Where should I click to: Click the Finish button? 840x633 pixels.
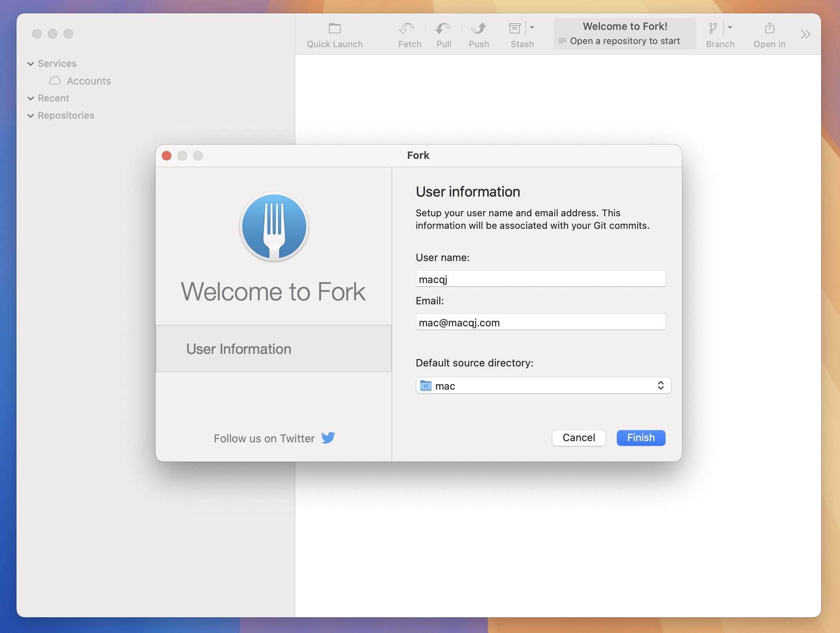coord(641,438)
